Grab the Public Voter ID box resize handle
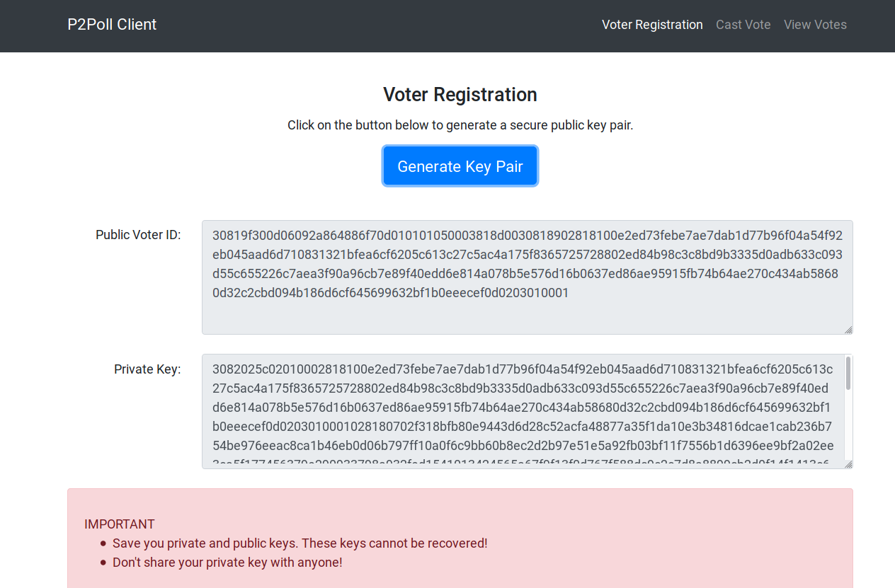The height and width of the screenshot is (588, 895). (848, 329)
